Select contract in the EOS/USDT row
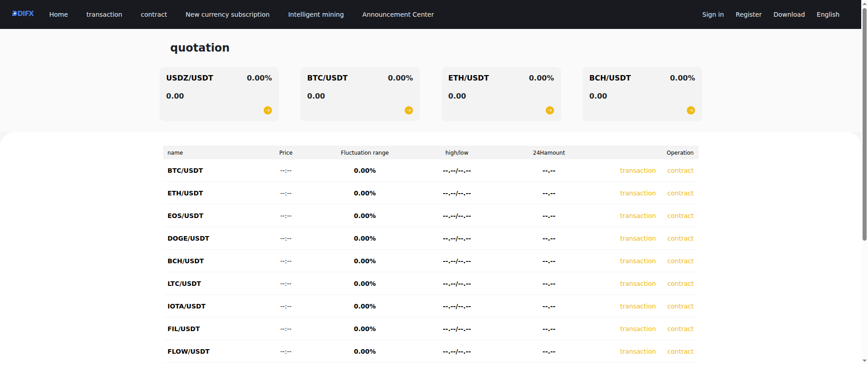868x365 pixels. [x=680, y=216]
